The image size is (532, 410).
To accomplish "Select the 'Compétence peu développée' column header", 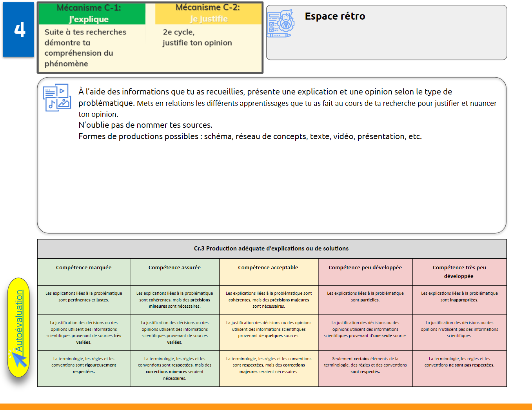I will (365, 272).
